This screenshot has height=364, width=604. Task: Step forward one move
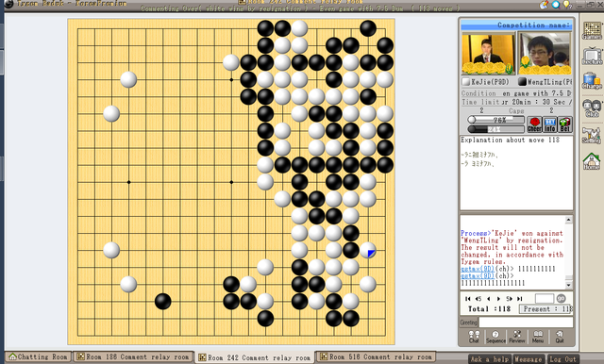coord(498,299)
